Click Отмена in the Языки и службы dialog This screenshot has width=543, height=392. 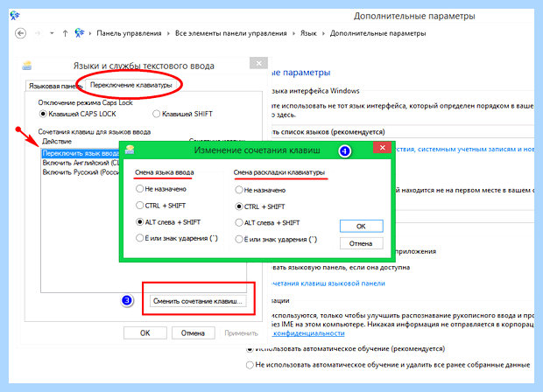tap(193, 332)
